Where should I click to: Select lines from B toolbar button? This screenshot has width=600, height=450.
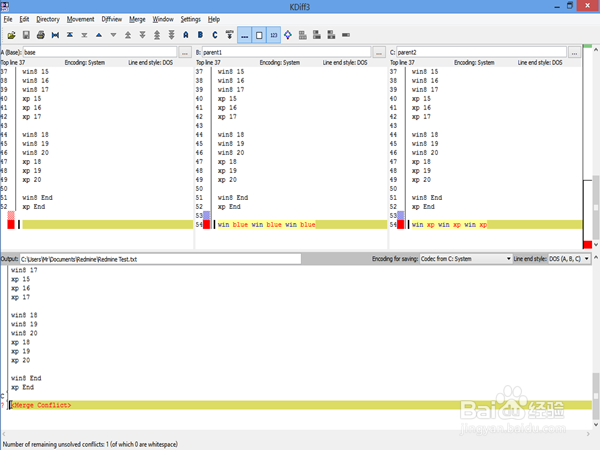pyautogui.click(x=201, y=35)
